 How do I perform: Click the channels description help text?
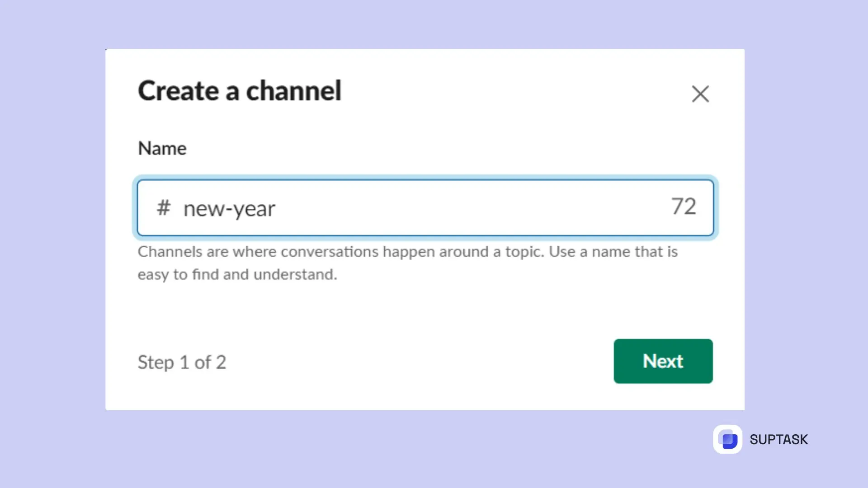(x=407, y=263)
